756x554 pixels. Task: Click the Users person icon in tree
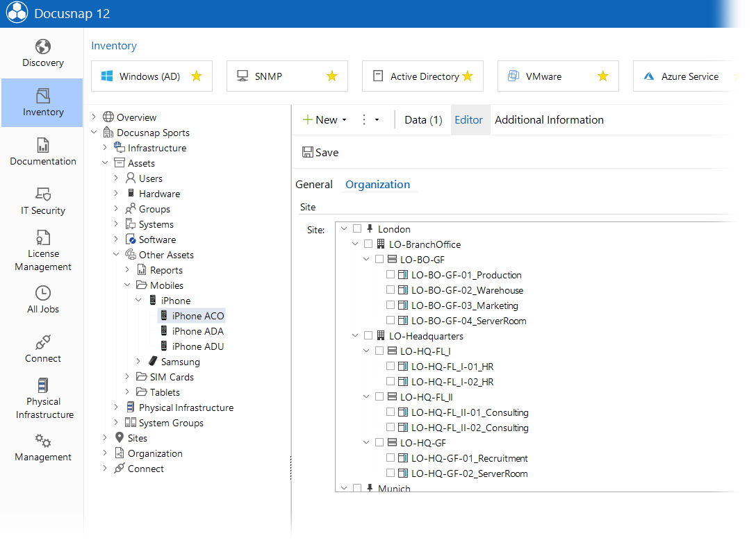(130, 178)
